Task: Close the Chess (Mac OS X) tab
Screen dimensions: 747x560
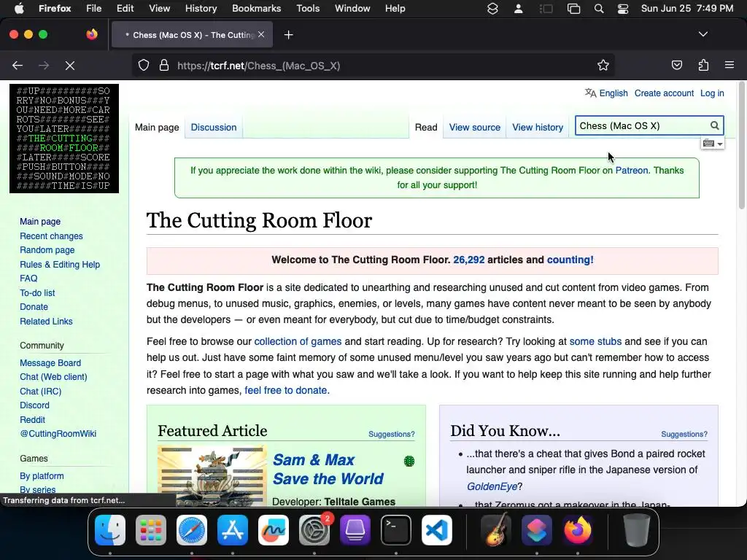Action: 261,34
